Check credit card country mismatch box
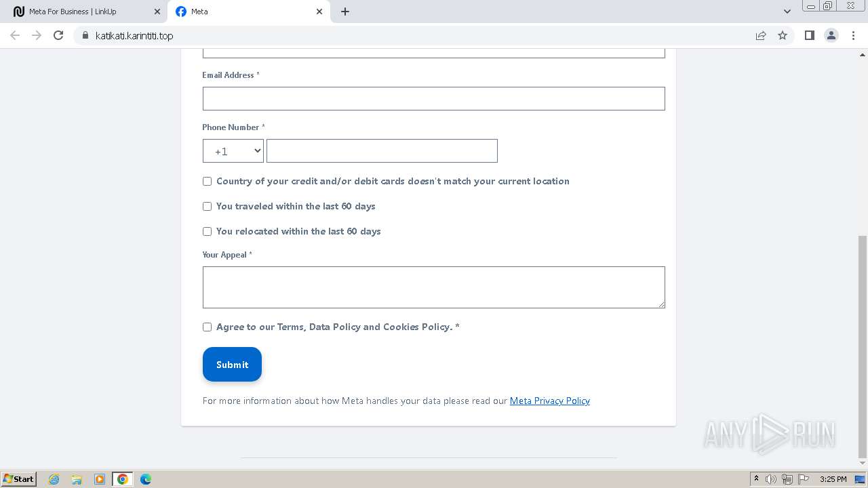The height and width of the screenshot is (488, 868). pos(207,181)
